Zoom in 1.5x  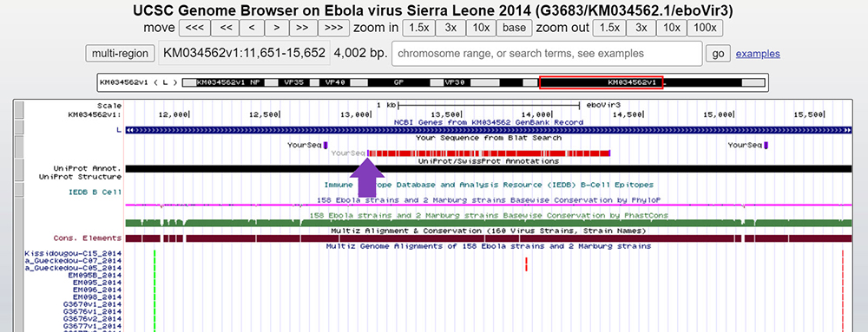click(x=418, y=29)
